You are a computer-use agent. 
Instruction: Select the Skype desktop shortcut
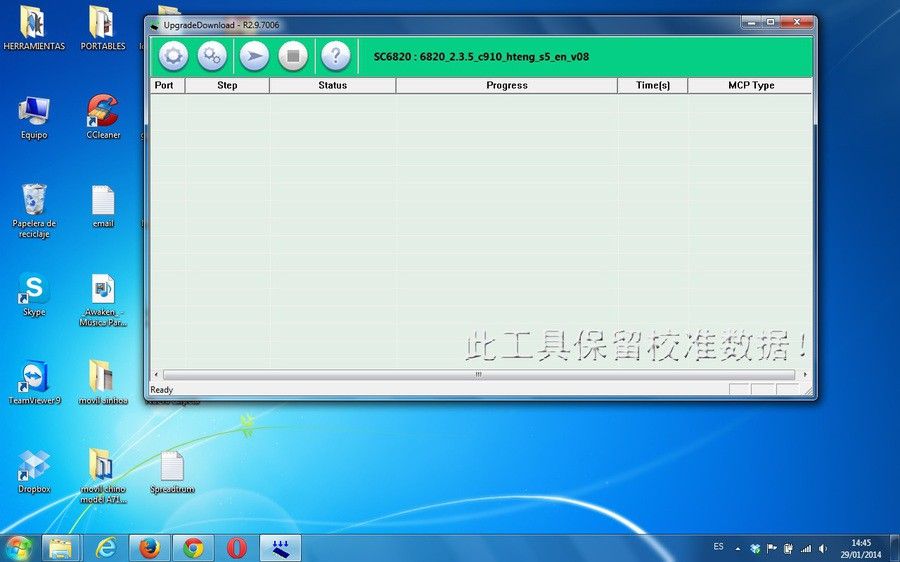click(34, 294)
